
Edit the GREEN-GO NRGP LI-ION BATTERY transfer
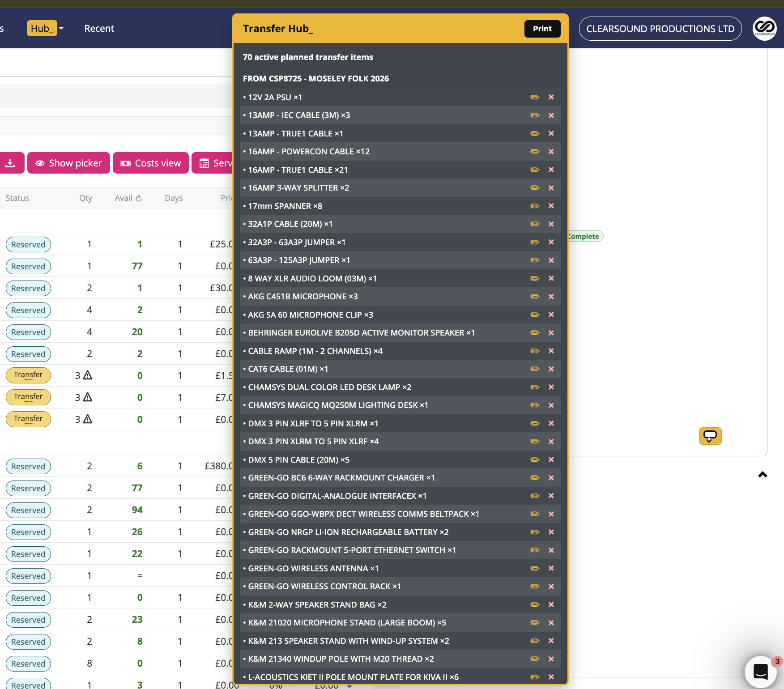(535, 532)
